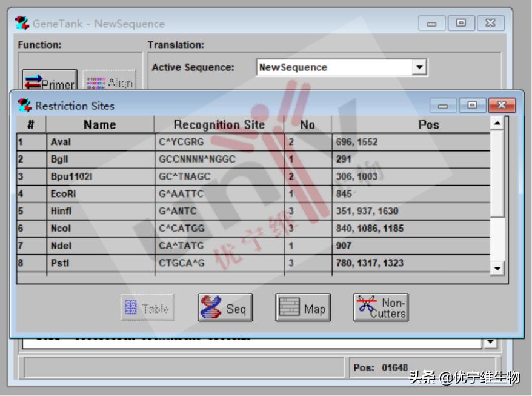532x396 pixels.
Task: Show Non-Cutters enzyme list
Action: (x=381, y=307)
